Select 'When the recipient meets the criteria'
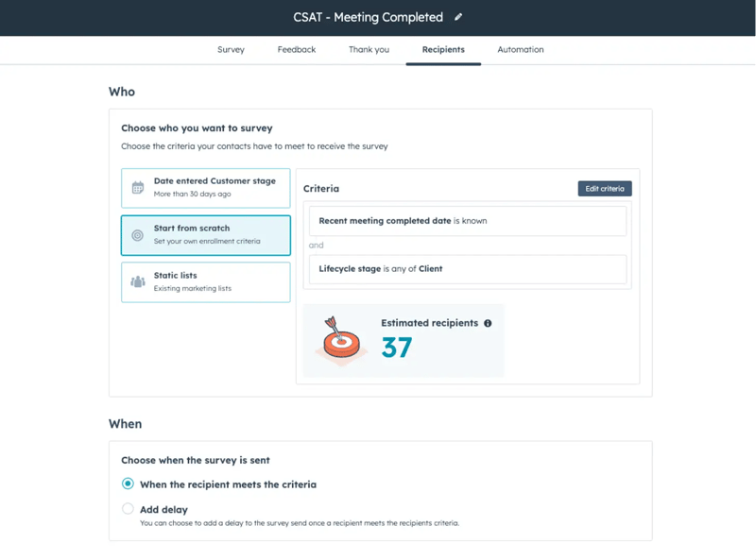Screen dimensions: 756x560 (128, 484)
